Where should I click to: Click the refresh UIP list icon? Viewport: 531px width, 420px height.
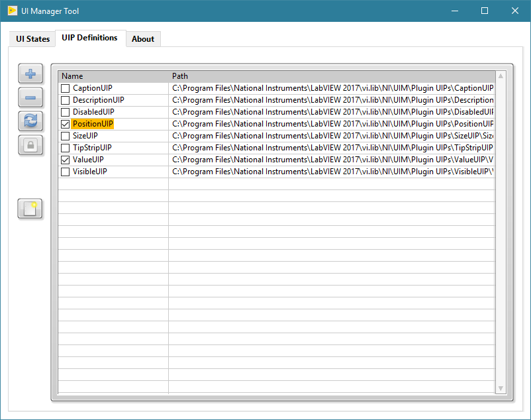pyautogui.click(x=30, y=121)
